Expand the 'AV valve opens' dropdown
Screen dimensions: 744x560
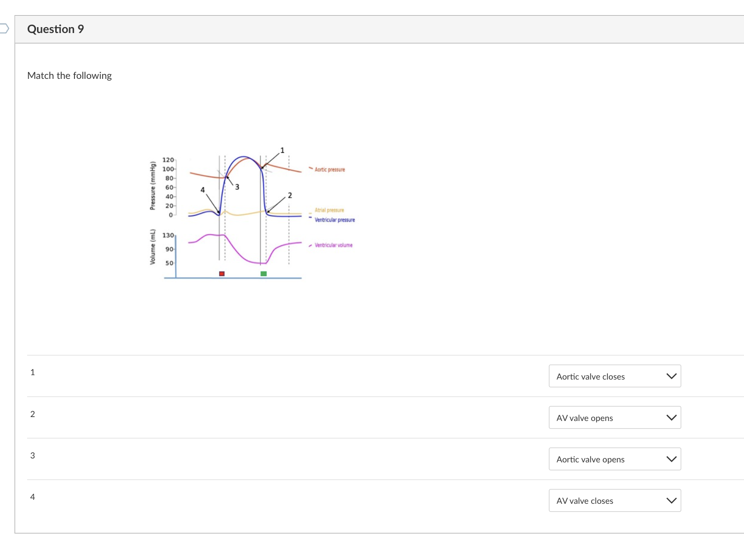tap(615, 418)
